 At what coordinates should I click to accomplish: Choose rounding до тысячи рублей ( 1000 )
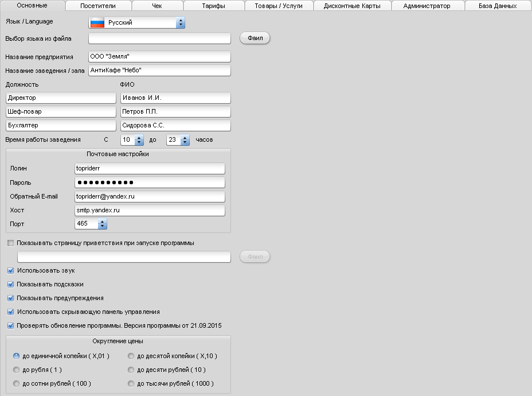tap(131, 384)
